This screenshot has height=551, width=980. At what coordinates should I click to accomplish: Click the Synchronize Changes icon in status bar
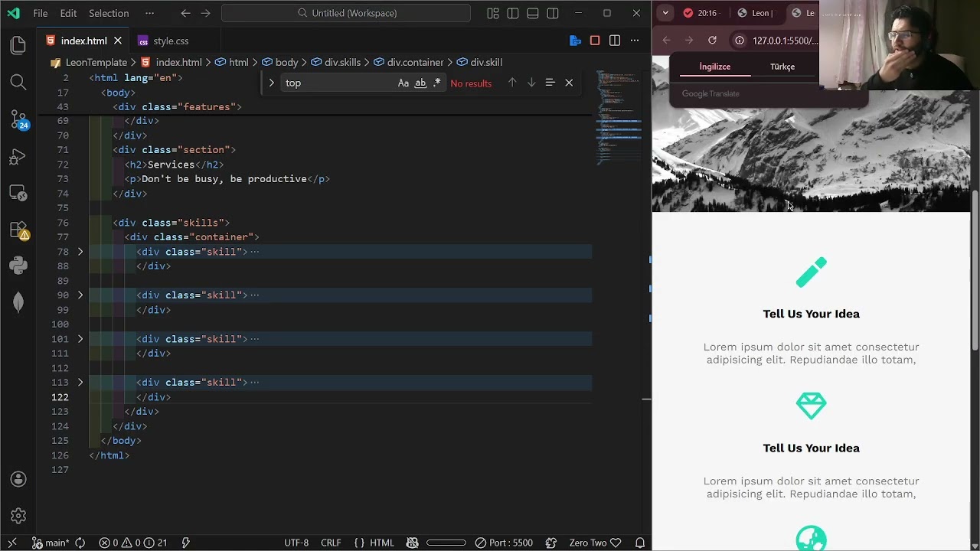[x=80, y=543]
